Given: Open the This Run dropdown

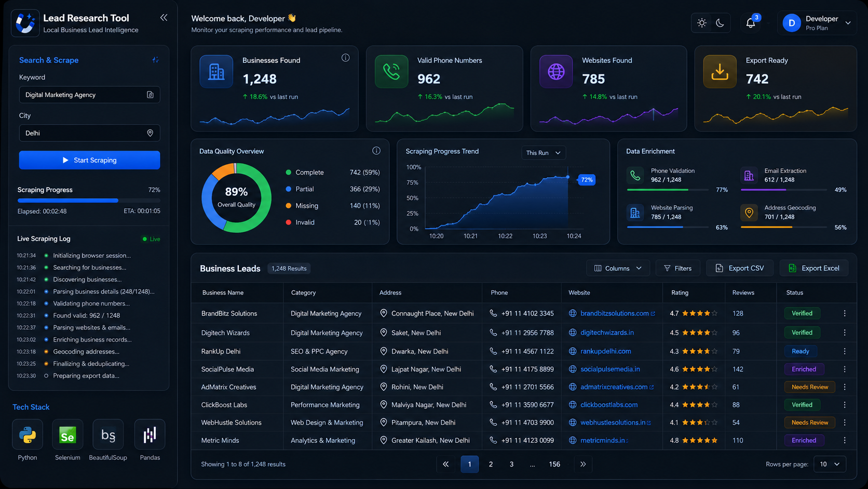Looking at the screenshot, I should [543, 153].
